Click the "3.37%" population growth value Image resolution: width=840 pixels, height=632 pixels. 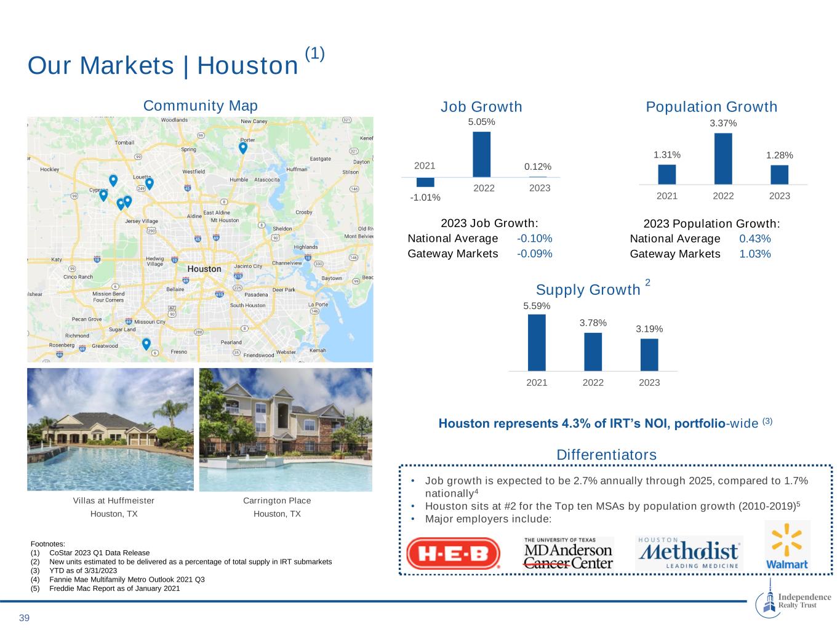click(723, 123)
